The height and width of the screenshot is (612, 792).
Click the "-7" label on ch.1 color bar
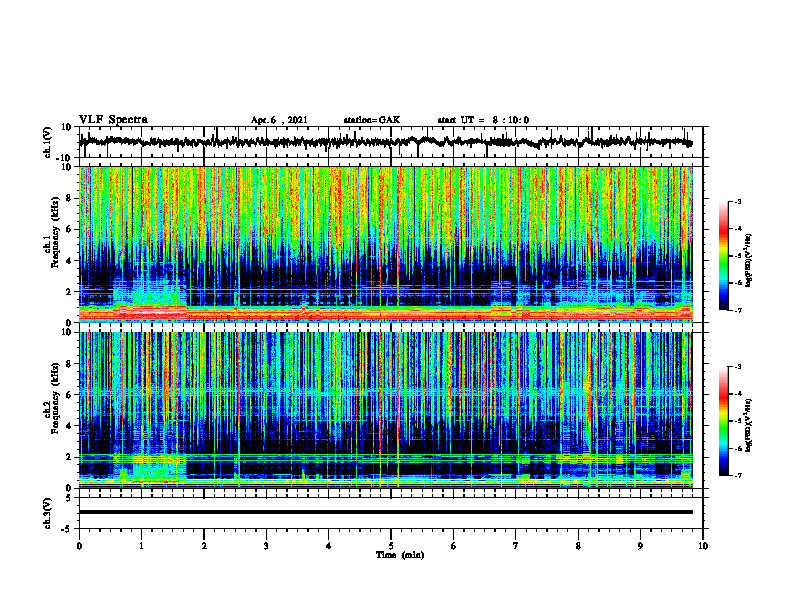(738, 310)
